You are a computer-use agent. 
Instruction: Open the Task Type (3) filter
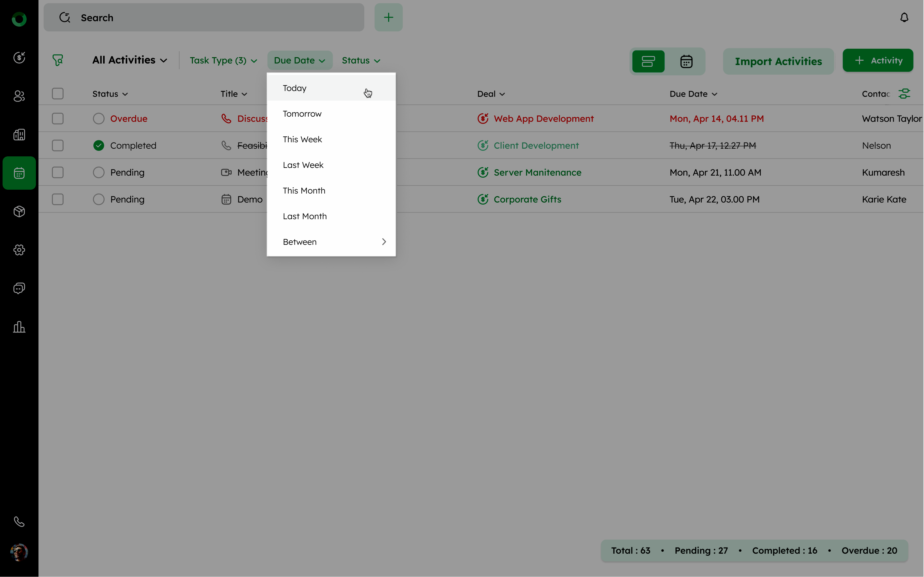point(223,60)
